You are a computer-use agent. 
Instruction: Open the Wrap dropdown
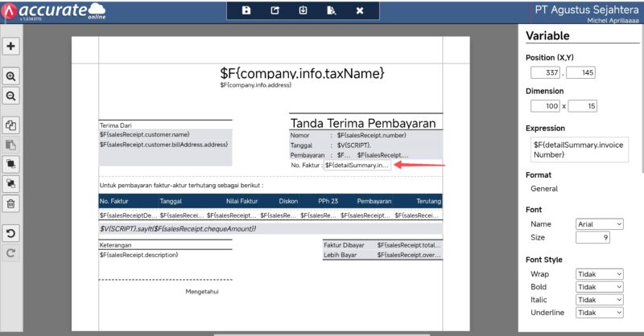coord(600,274)
